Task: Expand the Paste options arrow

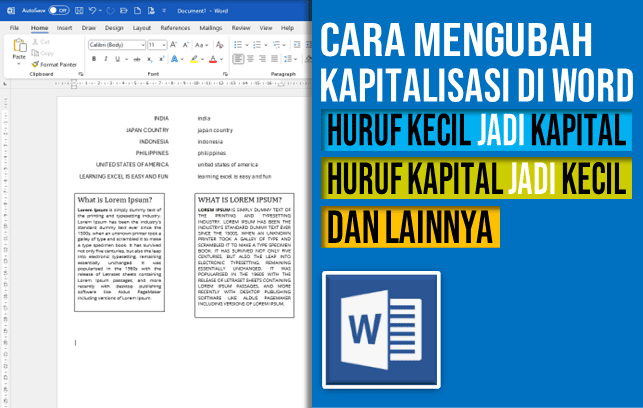Action: coord(19,64)
